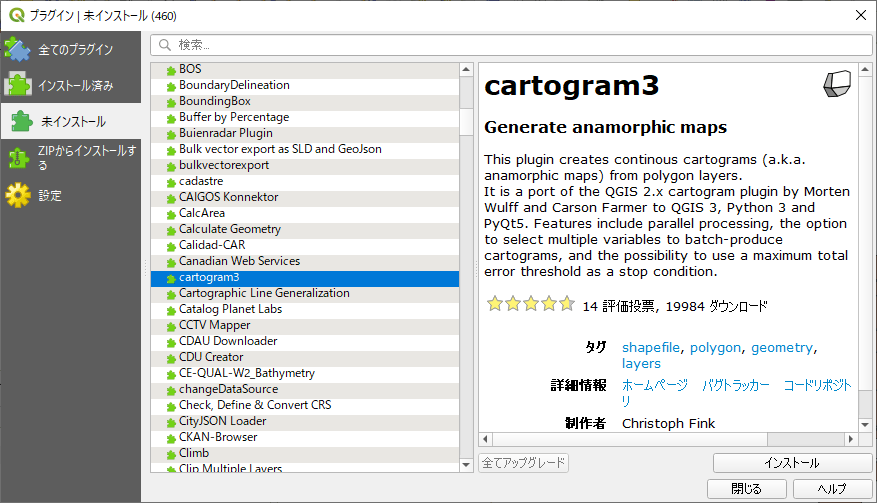Select Climb plugin
877x503 pixels.
[305, 453]
